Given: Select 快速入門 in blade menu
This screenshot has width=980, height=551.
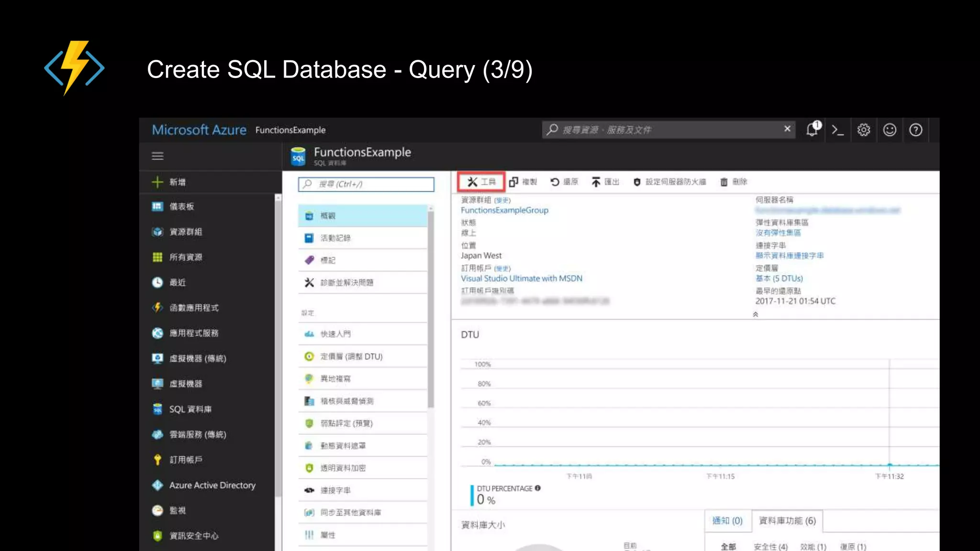Looking at the screenshot, I should click(x=363, y=334).
